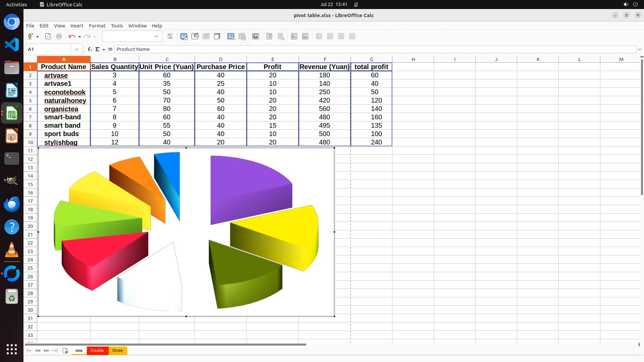
Task: Click the Chart Area format icon
Action: point(195,37)
